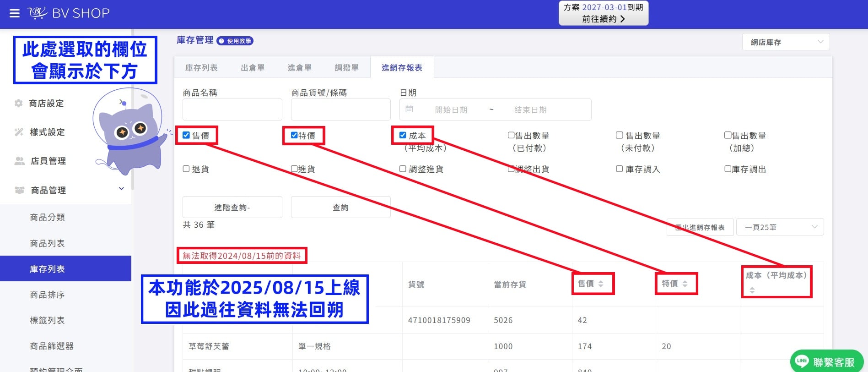
Task: Open 商品分類 in the sidebar
Action: coord(47,217)
